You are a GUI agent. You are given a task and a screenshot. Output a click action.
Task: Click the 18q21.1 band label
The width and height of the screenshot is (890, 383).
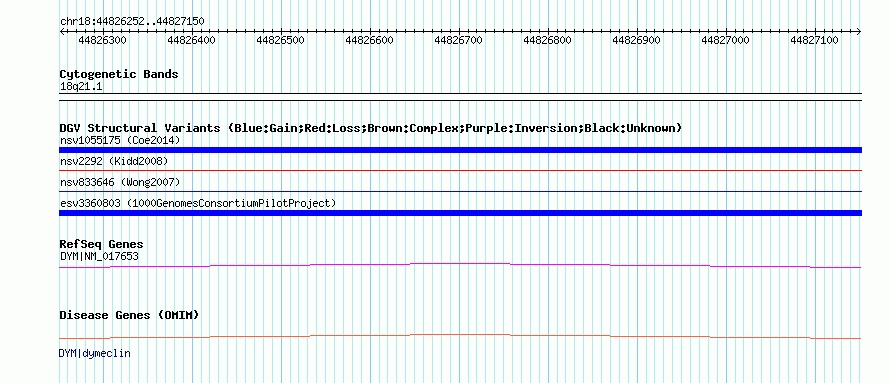pyautogui.click(x=81, y=87)
